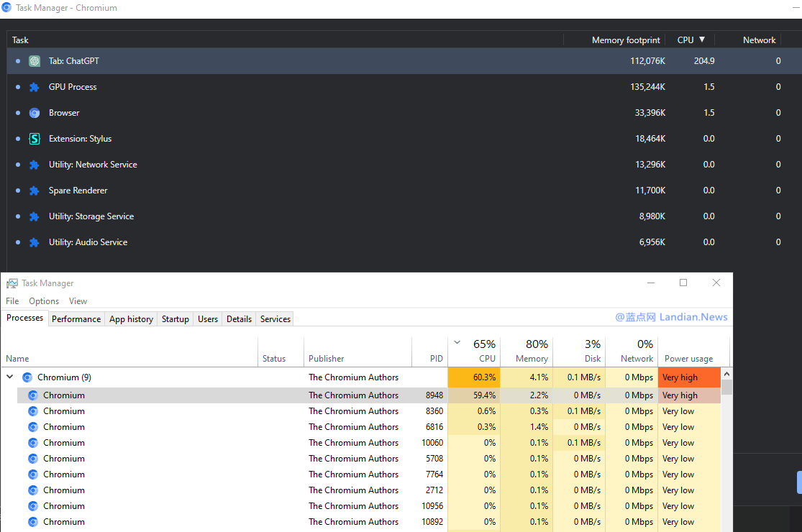Switch to the Users tab
Viewport: 802px width, 532px height.
208,319
